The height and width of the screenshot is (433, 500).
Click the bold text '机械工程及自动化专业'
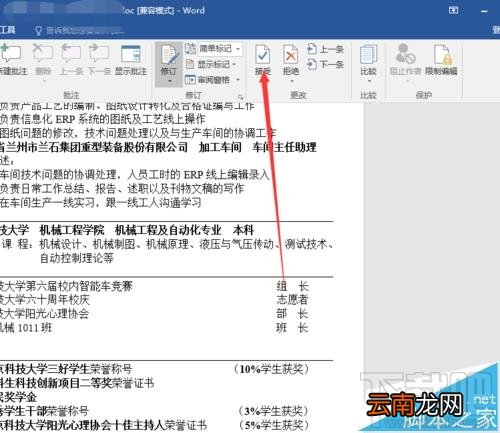(168, 230)
